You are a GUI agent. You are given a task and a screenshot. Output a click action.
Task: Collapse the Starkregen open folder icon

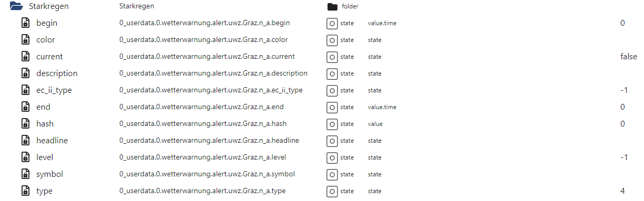tap(16, 6)
